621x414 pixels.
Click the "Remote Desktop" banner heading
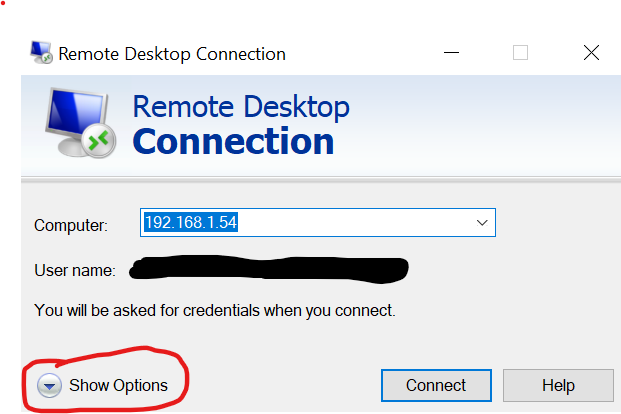pyautogui.click(x=241, y=107)
